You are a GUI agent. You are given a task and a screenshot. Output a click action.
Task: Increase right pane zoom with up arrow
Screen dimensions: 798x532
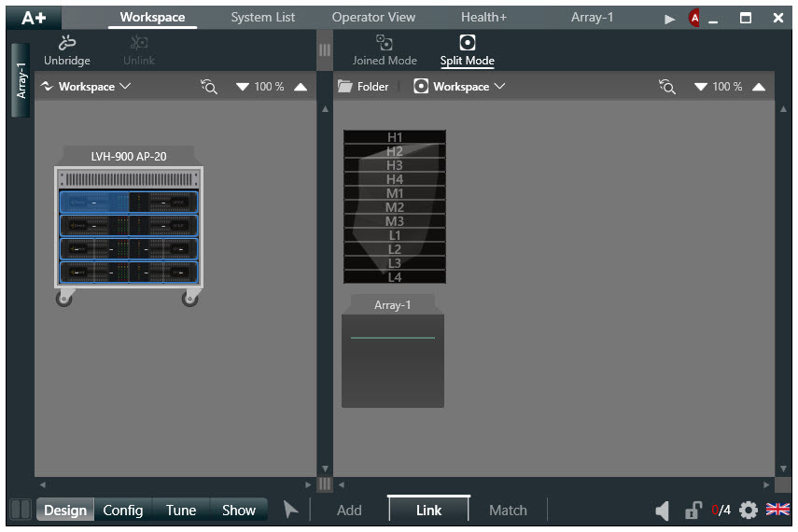758,87
